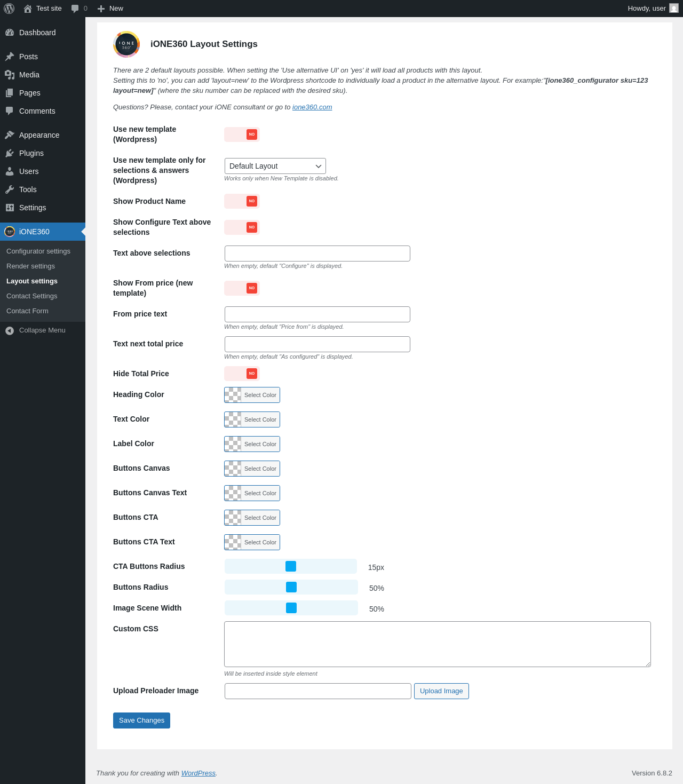Focus the Upload Preloader Image field
683x784 pixels.
[x=318, y=691]
